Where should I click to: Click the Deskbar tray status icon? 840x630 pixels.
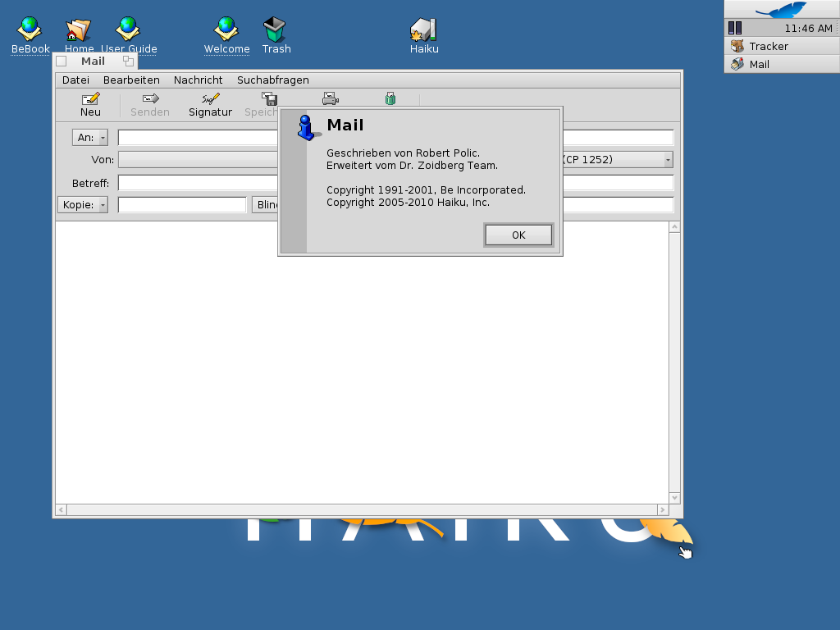click(735, 29)
